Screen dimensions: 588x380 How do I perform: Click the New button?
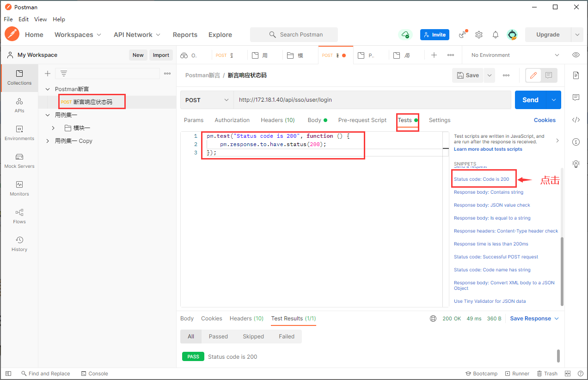(x=138, y=55)
